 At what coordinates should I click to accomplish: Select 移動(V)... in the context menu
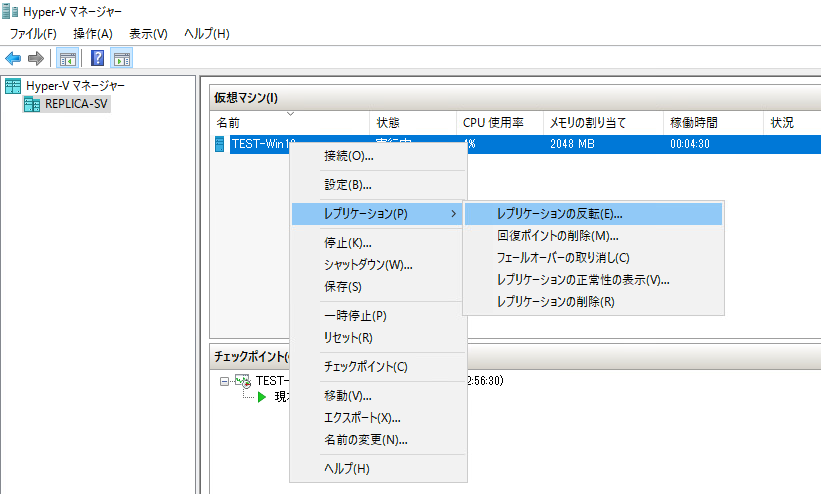tap(378, 396)
